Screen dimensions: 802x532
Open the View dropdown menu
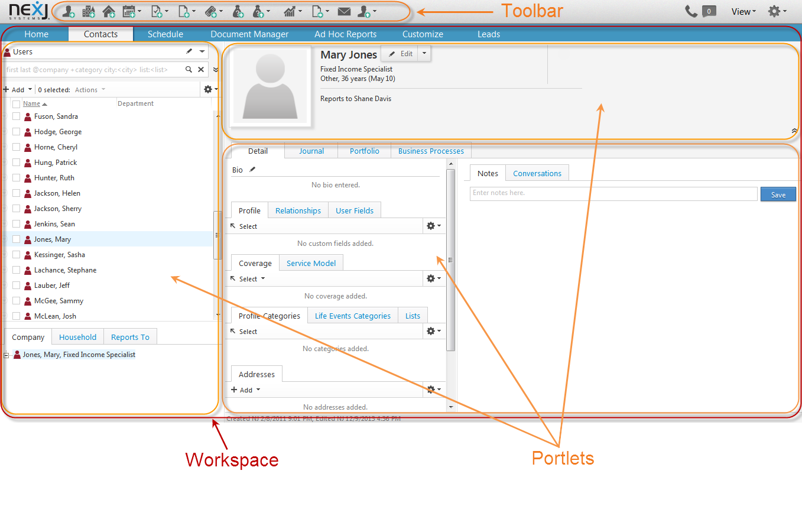tap(743, 11)
